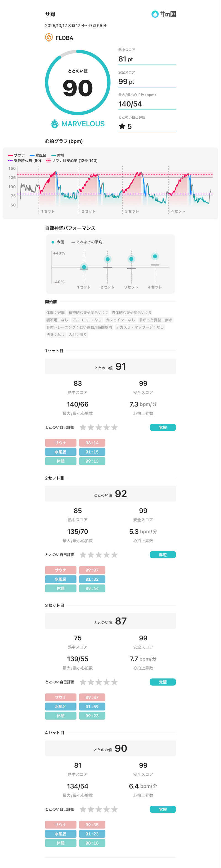
Task: Expand the 3セット目 section header
Action: [54, 605]
